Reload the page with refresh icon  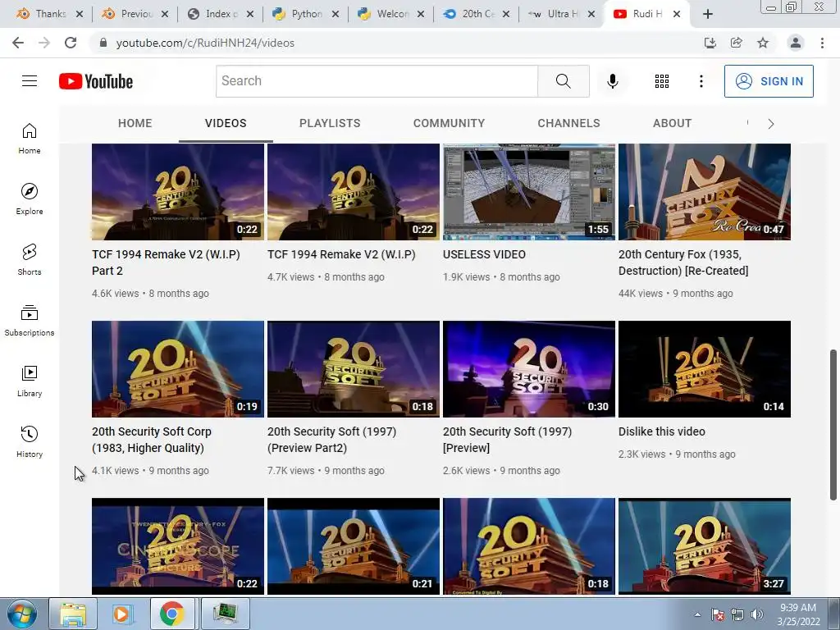71,43
